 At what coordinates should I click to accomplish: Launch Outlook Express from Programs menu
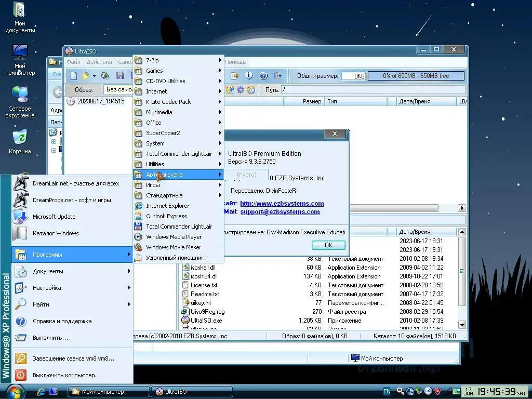(178, 216)
